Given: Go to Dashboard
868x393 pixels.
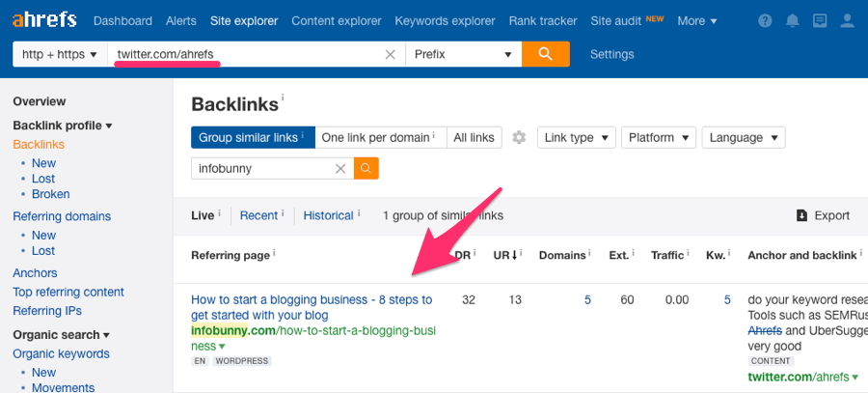Looking at the screenshot, I should tap(122, 21).
